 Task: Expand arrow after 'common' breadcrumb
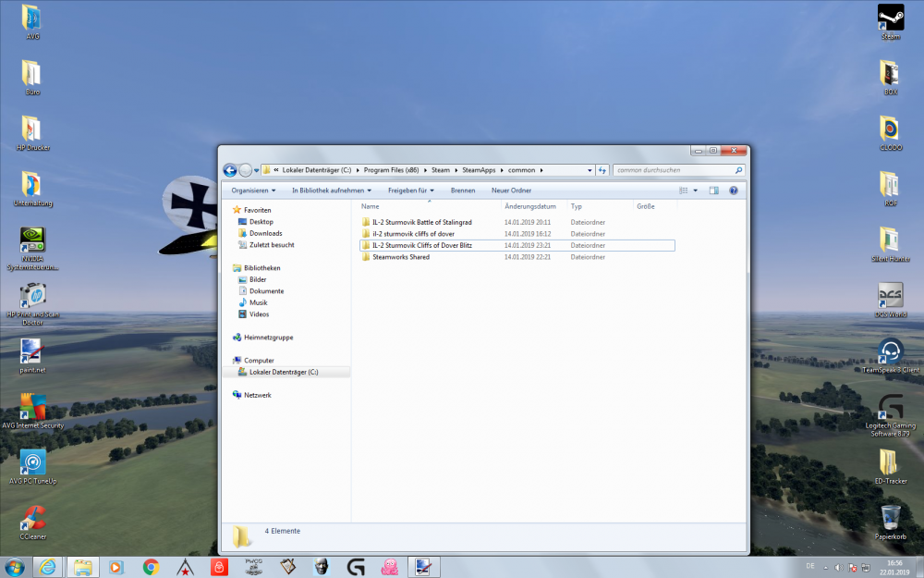click(x=541, y=170)
